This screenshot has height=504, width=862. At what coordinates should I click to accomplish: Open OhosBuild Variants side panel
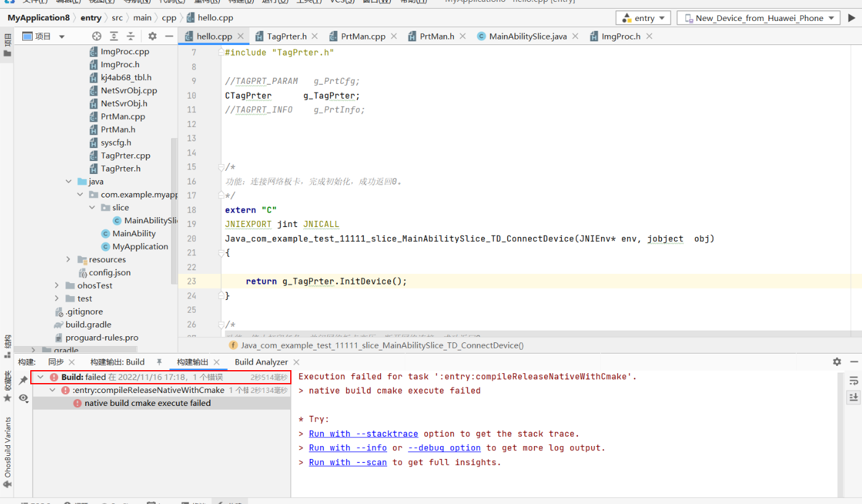click(x=7, y=452)
